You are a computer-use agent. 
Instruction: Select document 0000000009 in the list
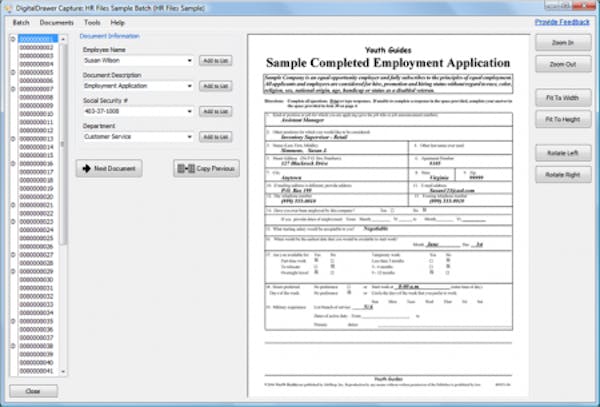click(36, 106)
